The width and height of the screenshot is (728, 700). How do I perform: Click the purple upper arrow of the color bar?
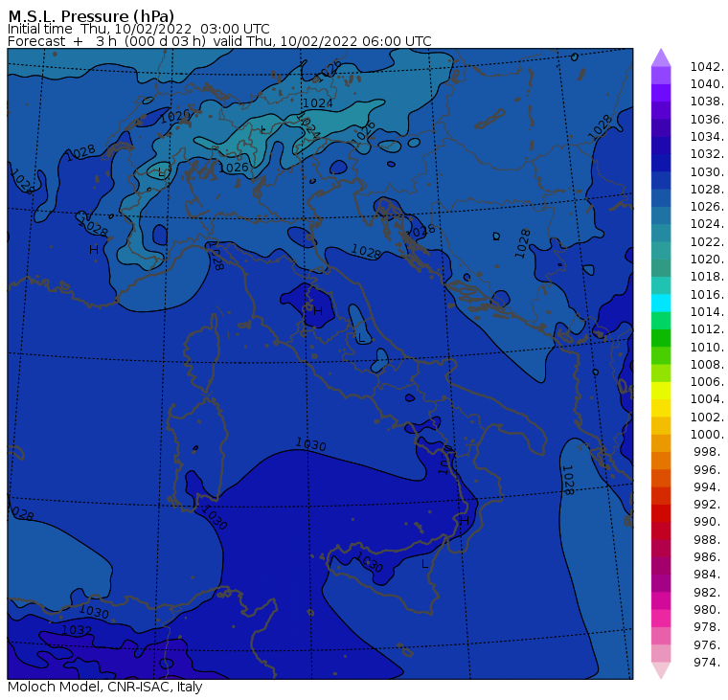[661, 57]
